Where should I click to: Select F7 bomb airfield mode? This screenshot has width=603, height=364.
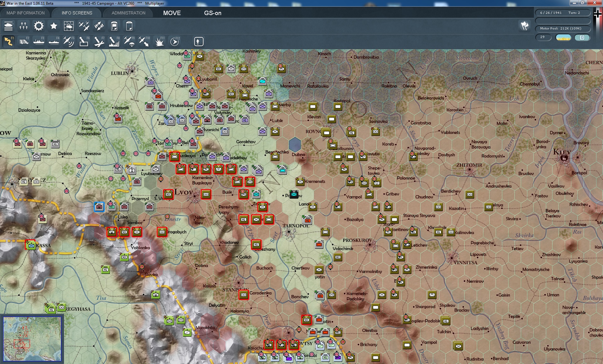[x=99, y=41]
